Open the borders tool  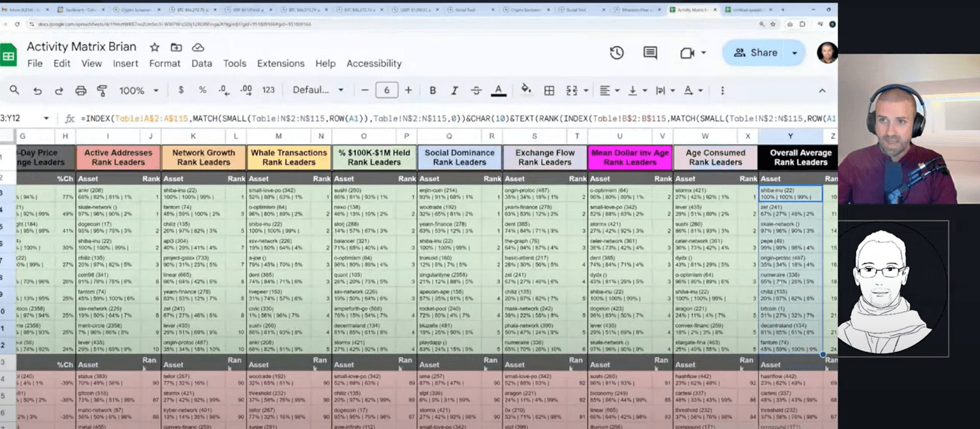(549, 91)
